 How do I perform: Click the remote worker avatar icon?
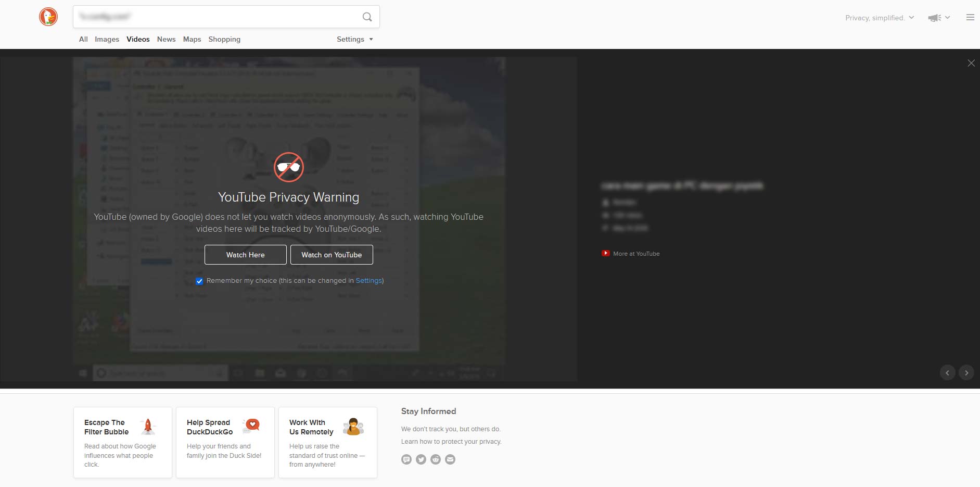(353, 427)
